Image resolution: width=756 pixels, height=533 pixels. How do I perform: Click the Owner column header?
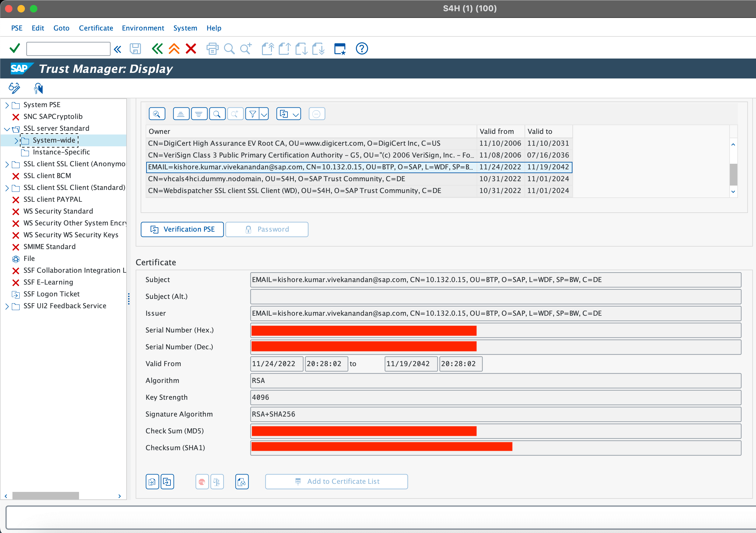[311, 131]
